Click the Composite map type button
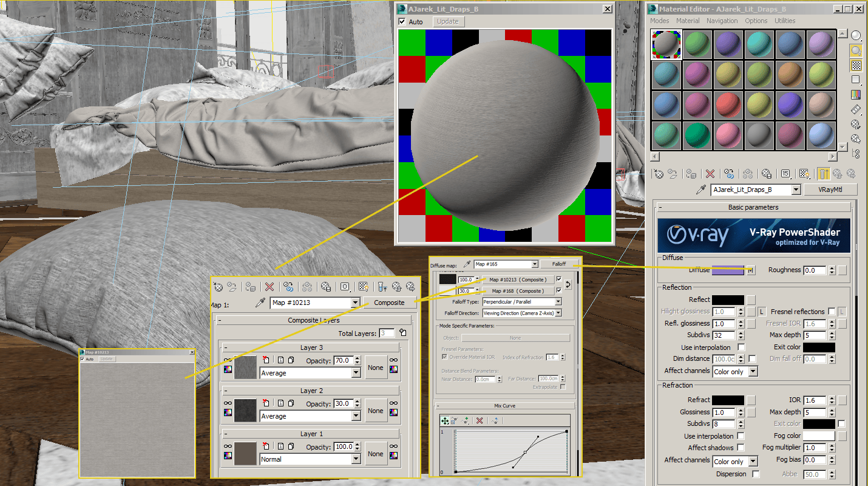 coord(389,303)
